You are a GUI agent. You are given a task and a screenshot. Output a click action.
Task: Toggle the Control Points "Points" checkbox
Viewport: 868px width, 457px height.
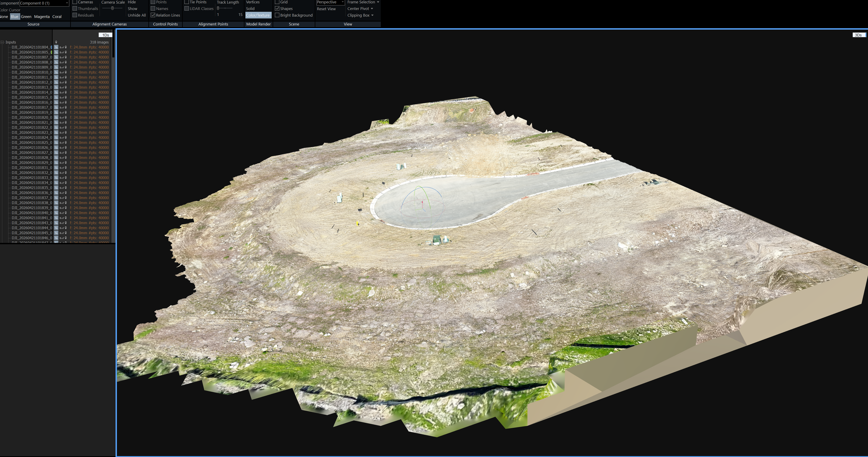[153, 2]
